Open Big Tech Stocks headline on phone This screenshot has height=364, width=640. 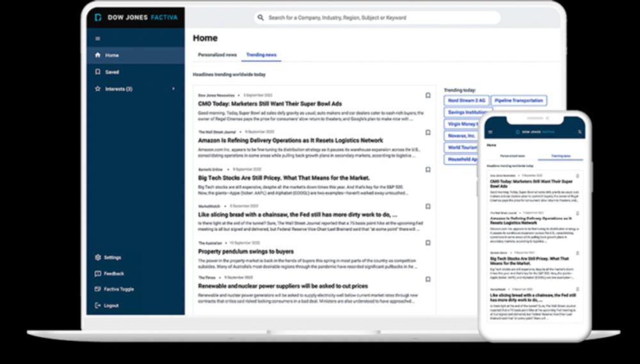(529, 261)
